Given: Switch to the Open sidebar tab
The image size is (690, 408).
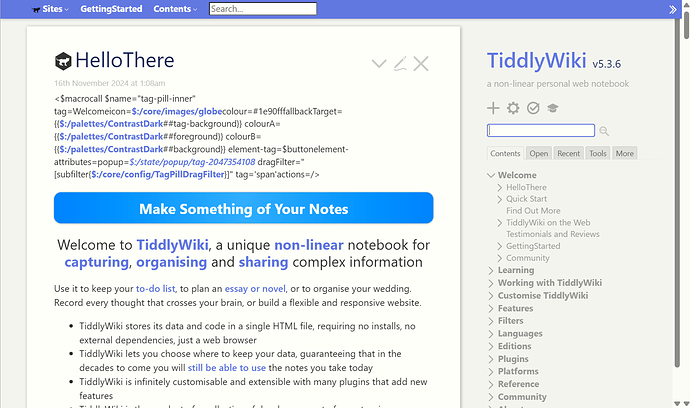Looking at the screenshot, I should pos(539,153).
